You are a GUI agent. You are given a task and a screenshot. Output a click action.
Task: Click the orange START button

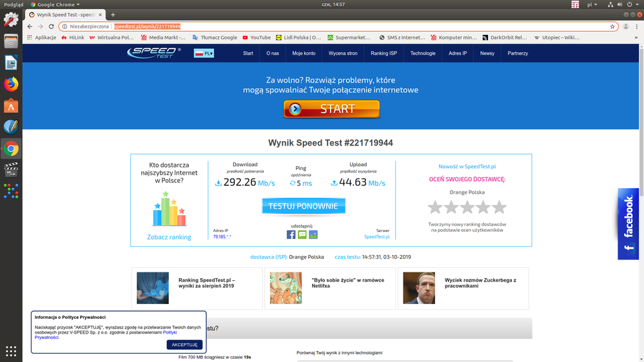(x=331, y=109)
